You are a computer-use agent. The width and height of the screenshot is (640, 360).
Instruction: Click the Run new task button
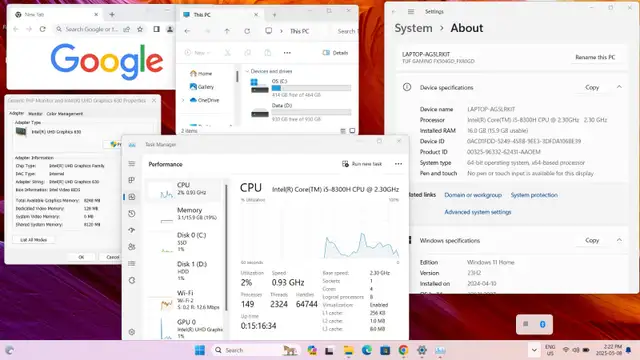click(362, 164)
